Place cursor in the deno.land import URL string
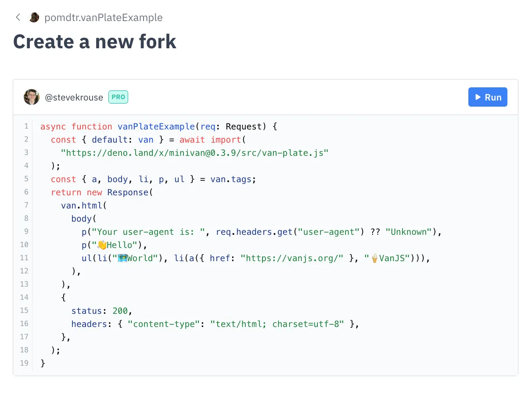 [x=194, y=153]
